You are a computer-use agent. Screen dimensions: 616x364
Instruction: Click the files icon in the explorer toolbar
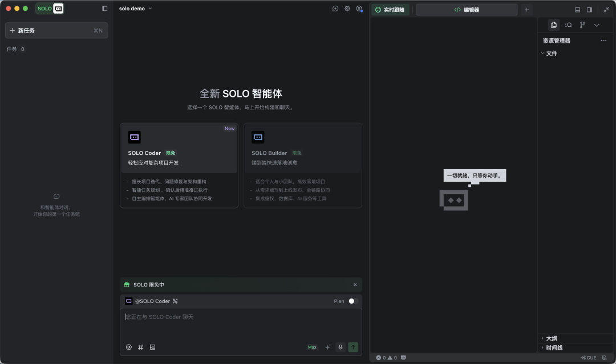click(553, 24)
